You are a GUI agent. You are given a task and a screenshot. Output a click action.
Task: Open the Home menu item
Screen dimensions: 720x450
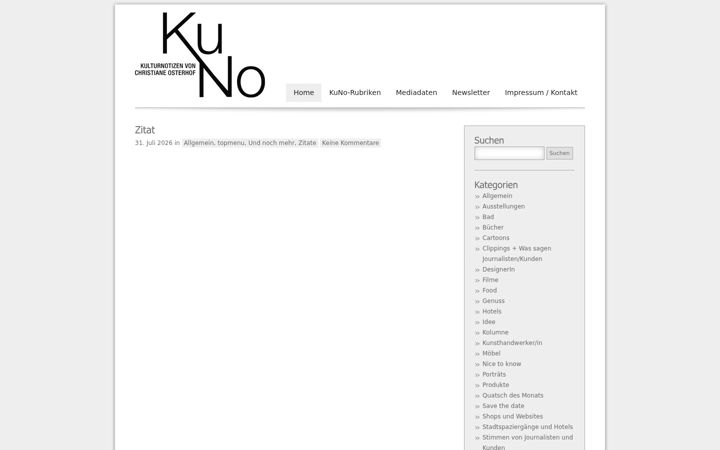(x=304, y=92)
